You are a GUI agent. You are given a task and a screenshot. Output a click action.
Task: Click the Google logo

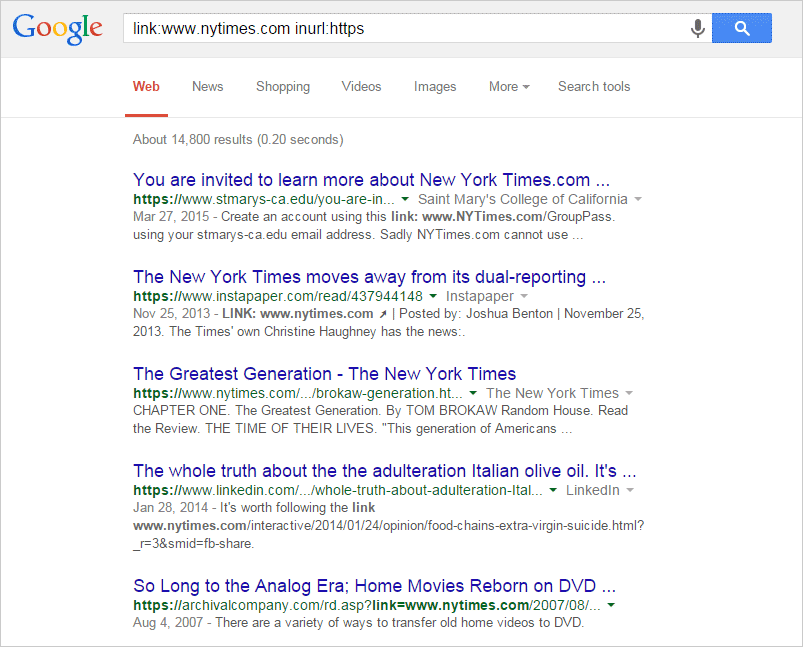[57, 29]
